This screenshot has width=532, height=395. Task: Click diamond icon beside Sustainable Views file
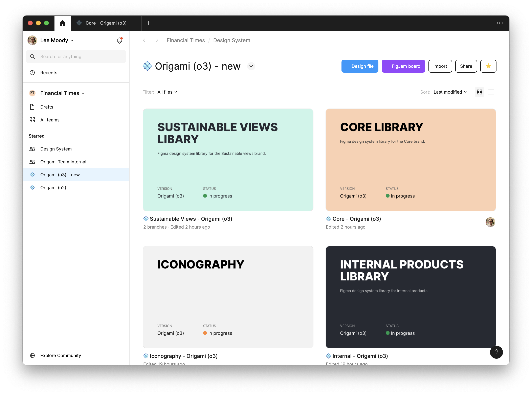tap(146, 218)
